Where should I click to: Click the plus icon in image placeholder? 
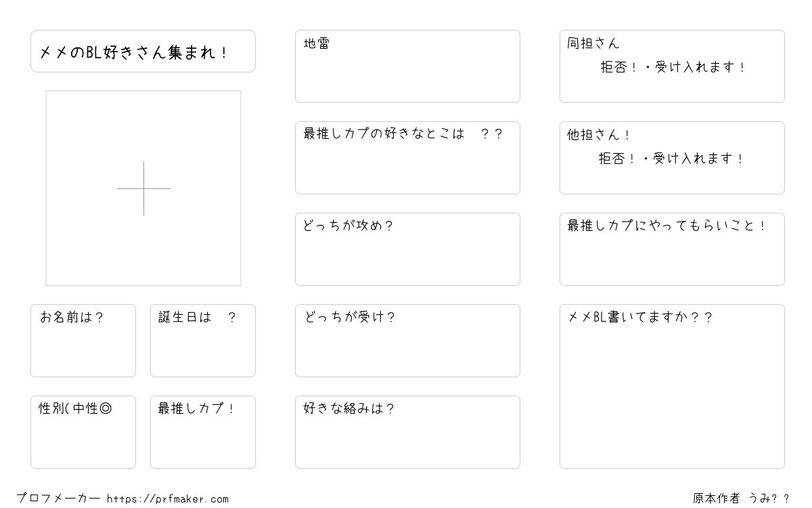click(x=143, y=188)
